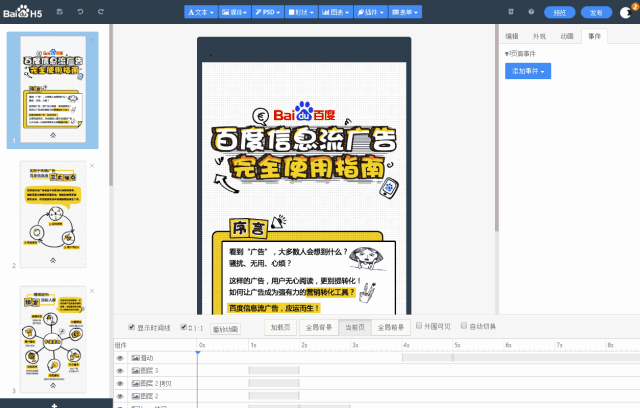The height and width of the screenshot is (408, 640).
Task: Toggle the 显示时间线 show timeline checkbox
Action: (131, 327)
